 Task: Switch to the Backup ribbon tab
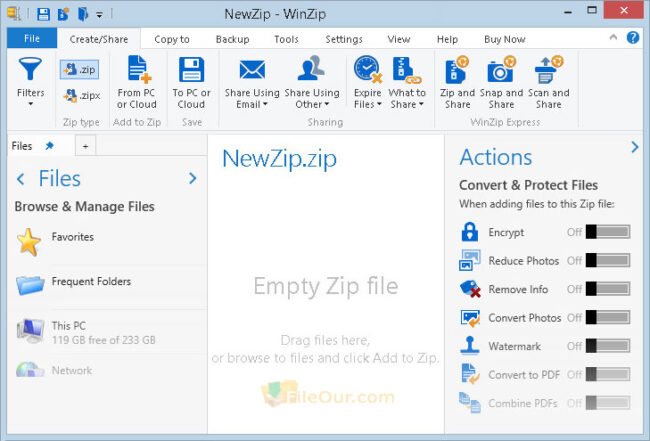coord(233,39)
